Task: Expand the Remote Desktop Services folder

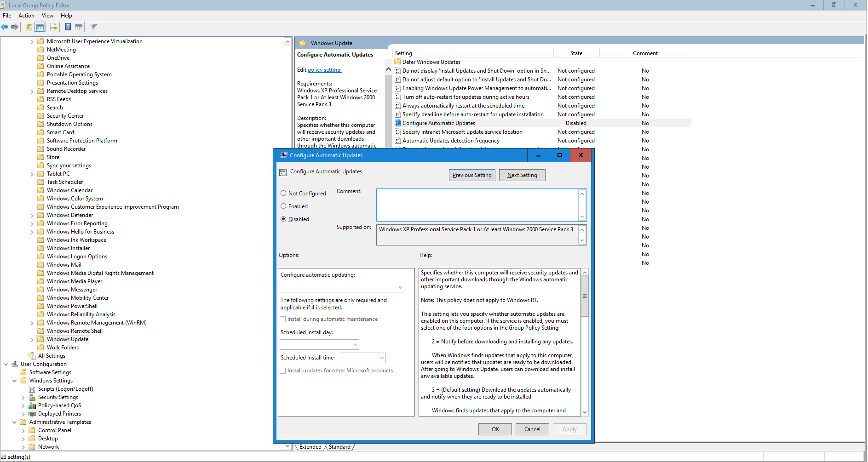Action: 32,91
